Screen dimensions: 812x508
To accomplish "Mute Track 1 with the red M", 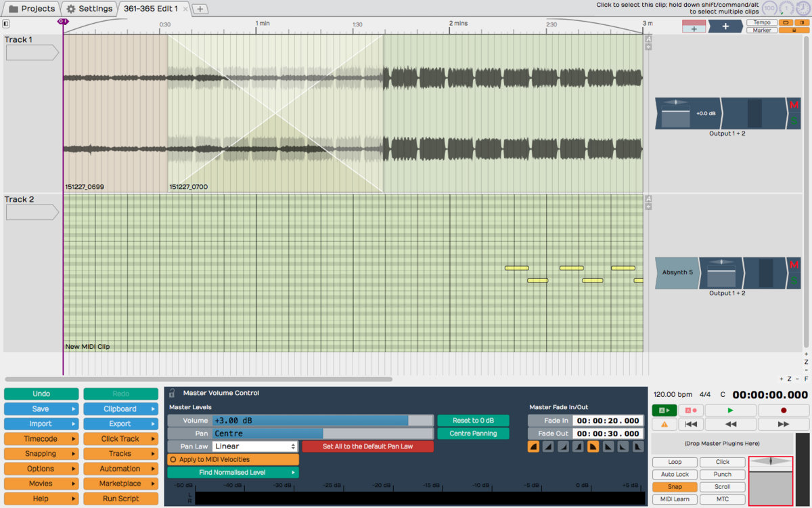I will coord(794,105).
